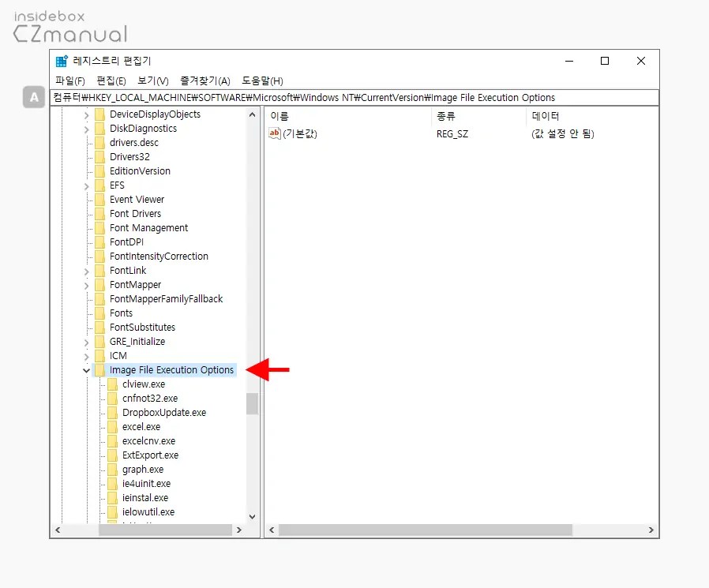The image size is (709, 588).
Task: Click the tree pane horizontal scrollbar thumb
Action: click(165, 530)
